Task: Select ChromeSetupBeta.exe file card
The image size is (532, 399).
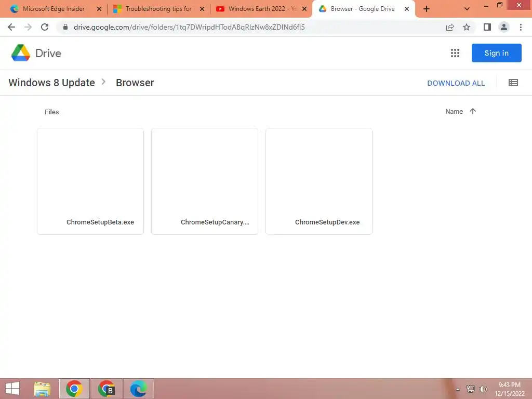Action: [90, 181]
